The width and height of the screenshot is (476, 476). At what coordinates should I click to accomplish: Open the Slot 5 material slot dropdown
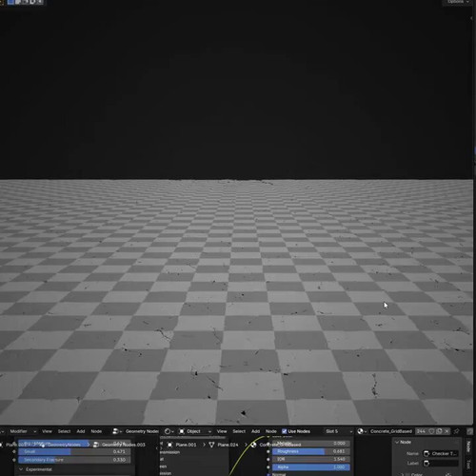pos(338,431)
